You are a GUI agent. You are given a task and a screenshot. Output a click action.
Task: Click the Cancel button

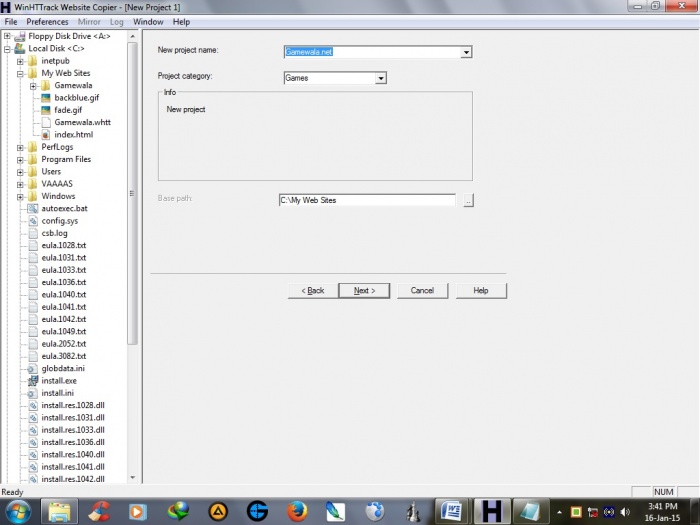pyautogui.click(x=422, y=291)
